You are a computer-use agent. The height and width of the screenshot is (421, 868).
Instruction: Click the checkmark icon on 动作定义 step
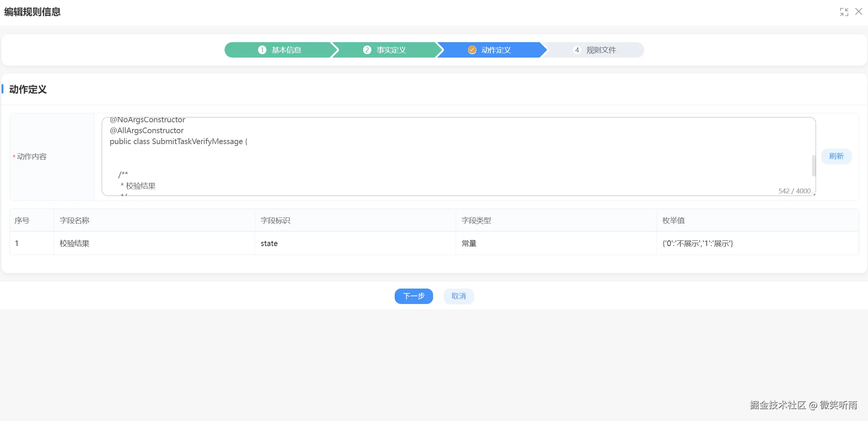click(x=472, y=50)
